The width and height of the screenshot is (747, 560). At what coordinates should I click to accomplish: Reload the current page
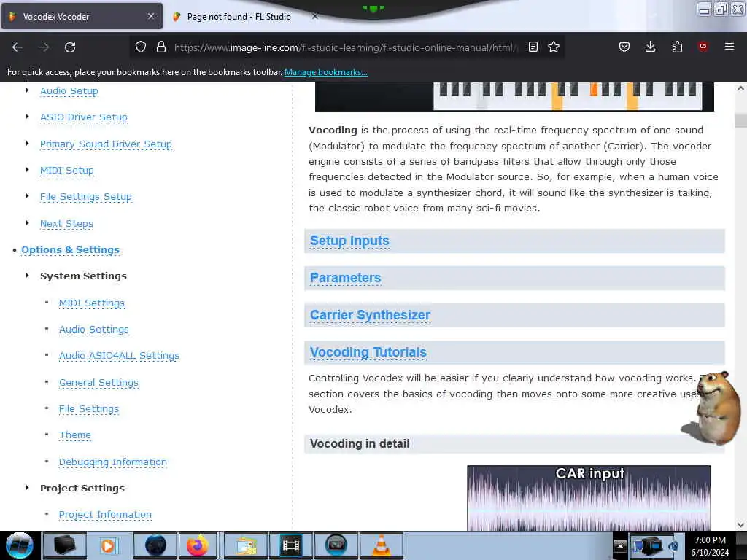pyautogui.click(x=70, y=47)
